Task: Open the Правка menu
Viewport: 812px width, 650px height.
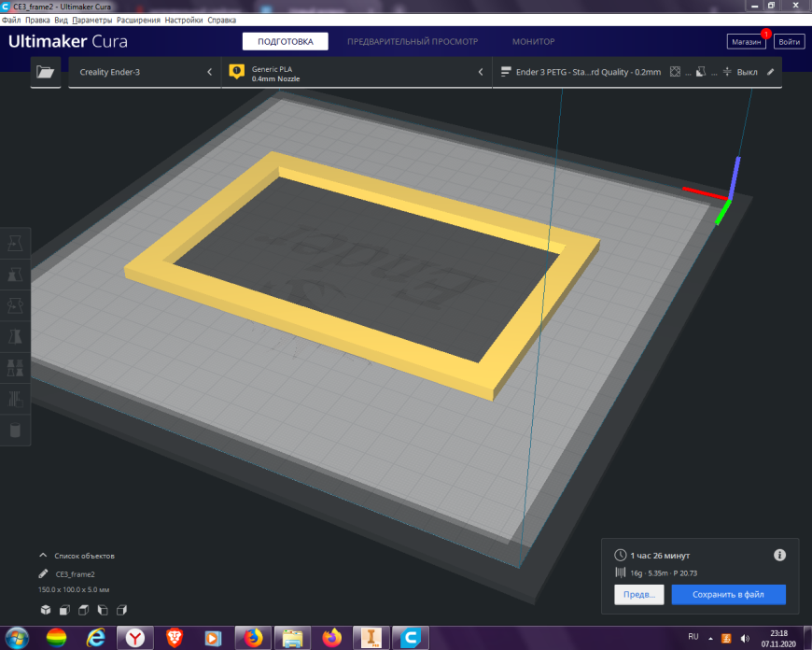Action: (x=37, y=21)
